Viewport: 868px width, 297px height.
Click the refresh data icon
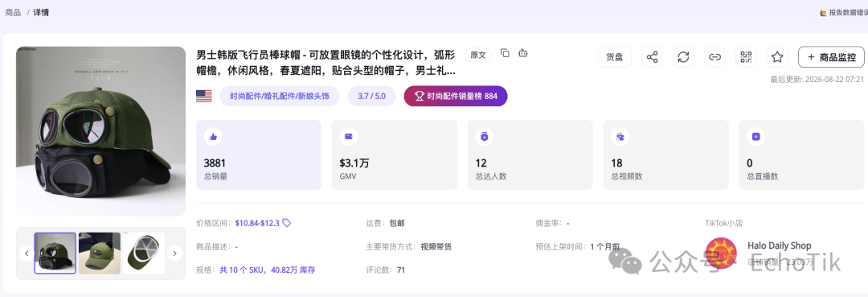(x=684, y=57)
